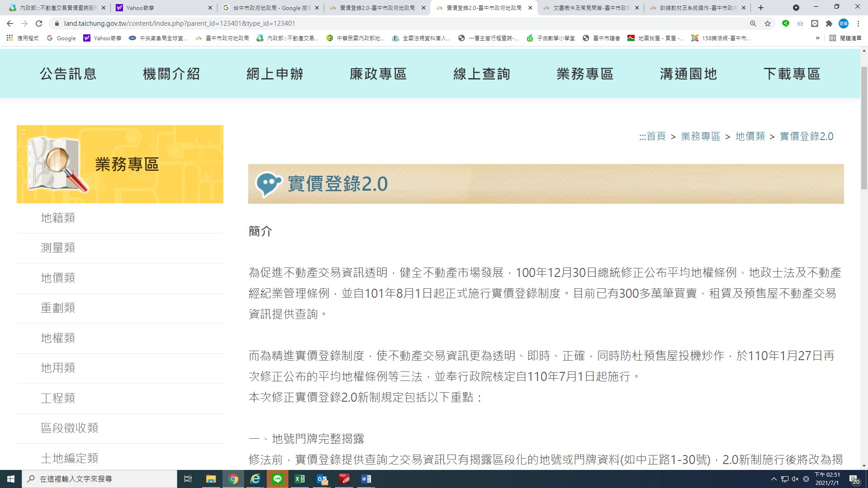The height and width of the screenshot is (488, 868).
Task: Select 重劃類 in the sidebar
Action: (120, 308)
